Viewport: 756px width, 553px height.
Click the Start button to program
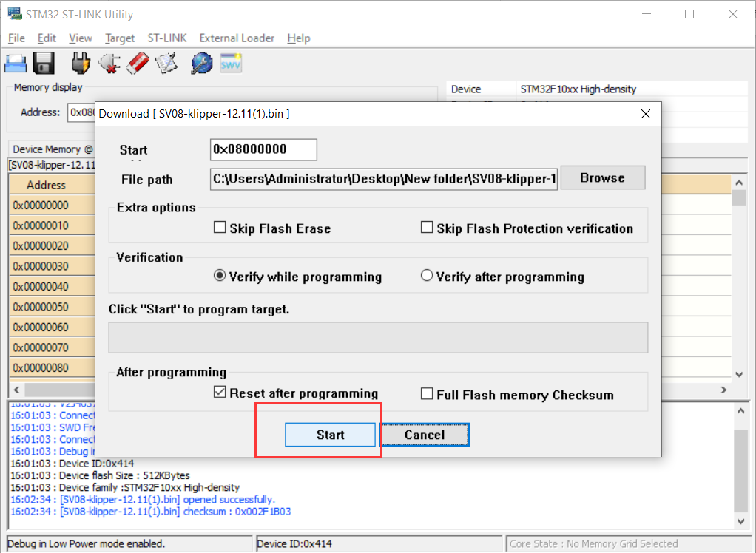pyautogui.click(x=330, y=435)
